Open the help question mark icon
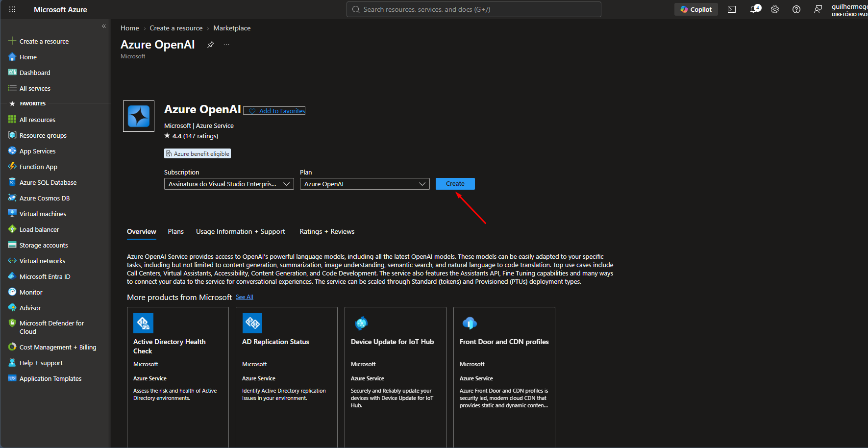The width and height of the screenshot is (868, 448). [x=796, y=9]
